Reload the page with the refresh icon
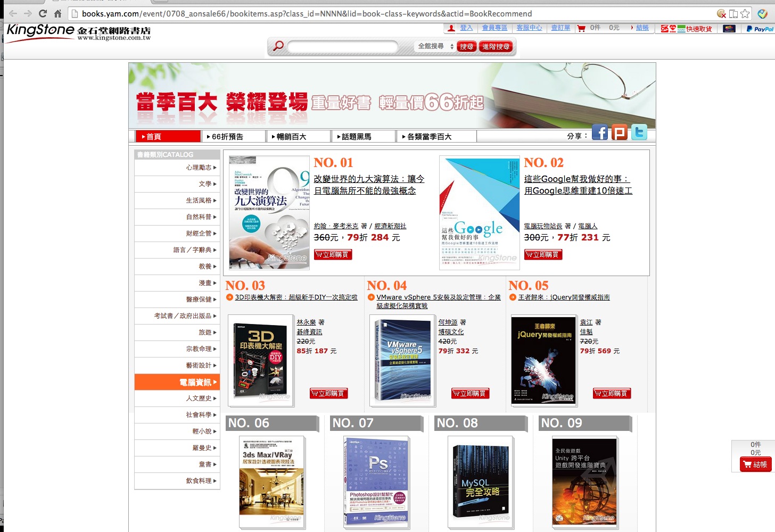Viewport: 775px width, 532px height. [43, 13]
